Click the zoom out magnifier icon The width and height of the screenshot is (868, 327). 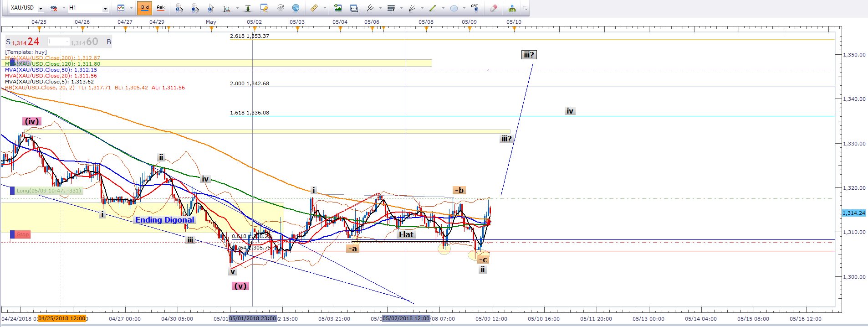point(195,8)
